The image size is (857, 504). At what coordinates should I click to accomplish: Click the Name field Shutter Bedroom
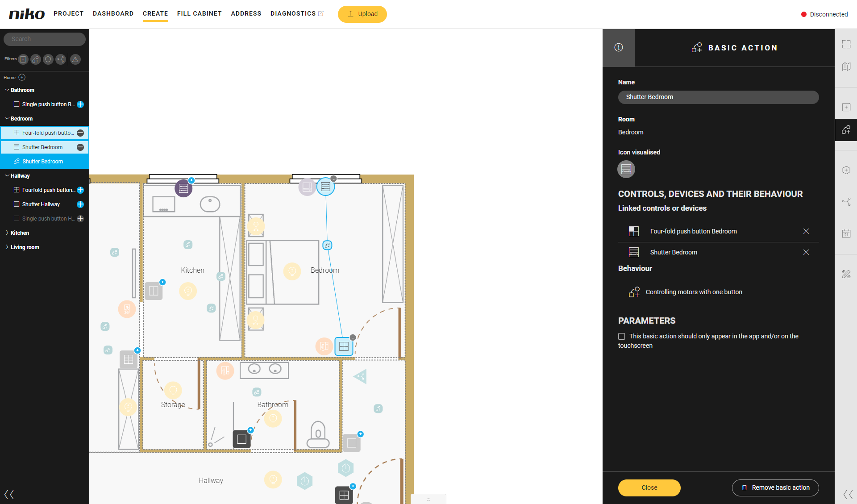(x=718, y=97)
